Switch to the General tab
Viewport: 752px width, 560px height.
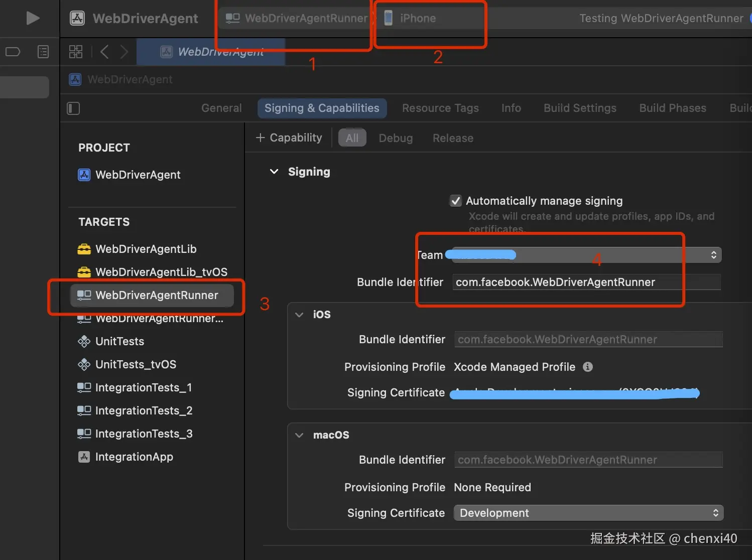click(221, 108)
